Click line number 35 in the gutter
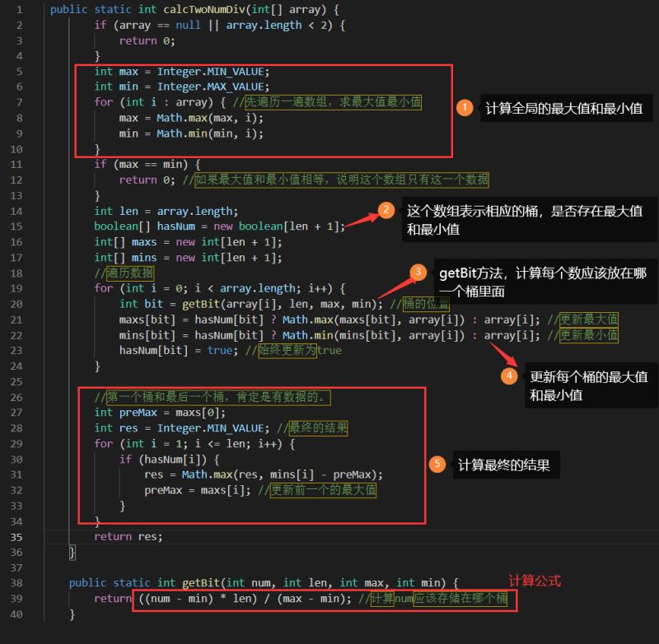Screen dimensions: 659x644 (x=16, y=537)
